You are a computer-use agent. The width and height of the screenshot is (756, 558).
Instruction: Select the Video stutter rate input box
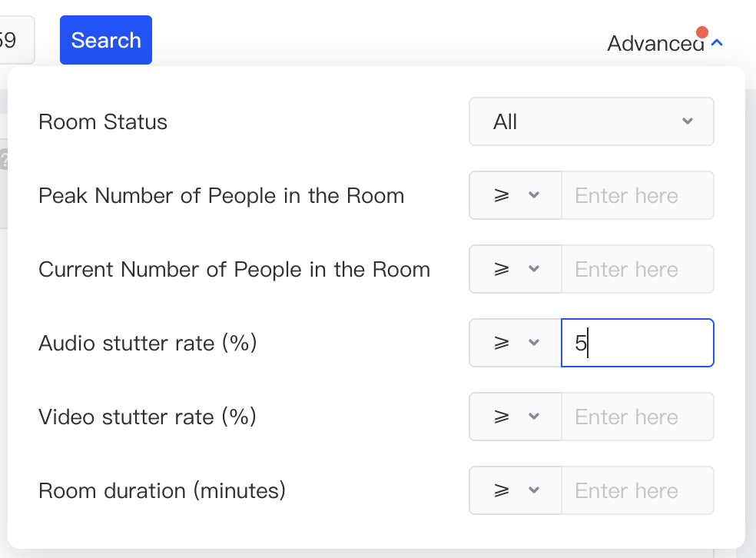637,417
